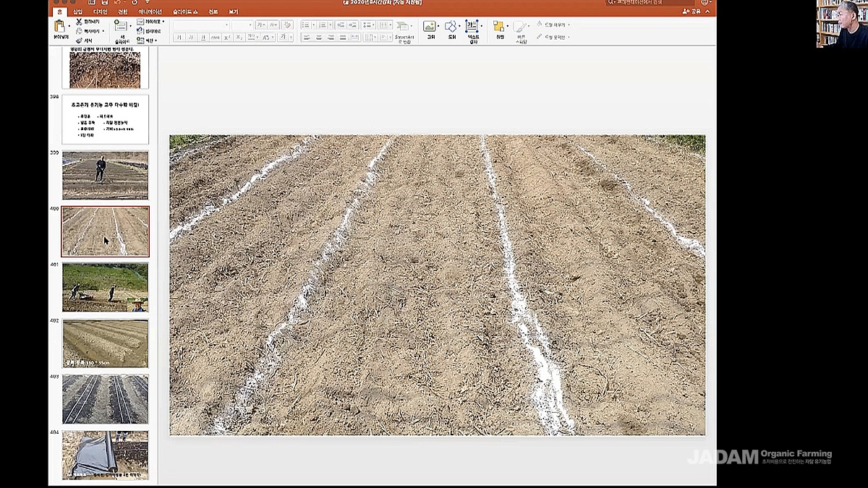This screenshot has width=868, height=488.
Task: Toggle superscript formatting
Action: [228, 37]
